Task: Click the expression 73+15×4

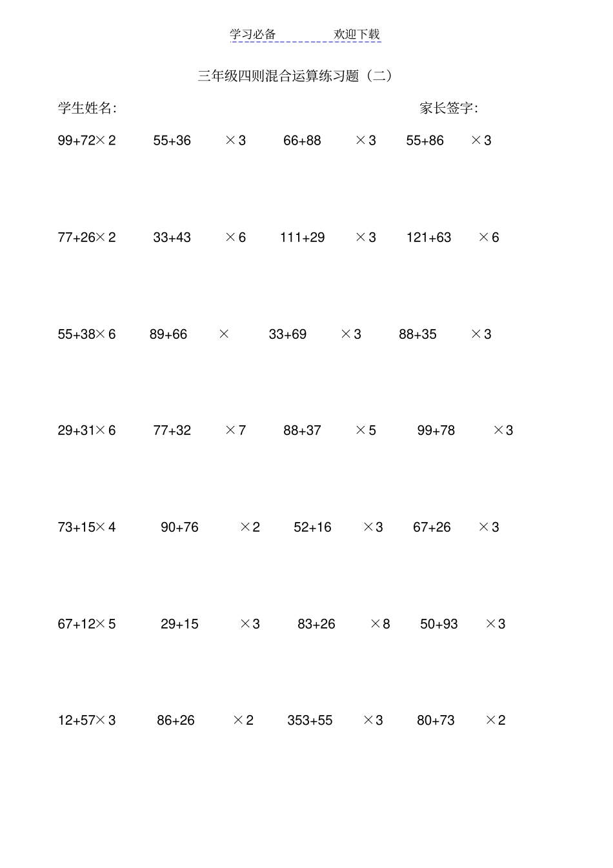Action: pyautogui.click(x=86, y=527)
